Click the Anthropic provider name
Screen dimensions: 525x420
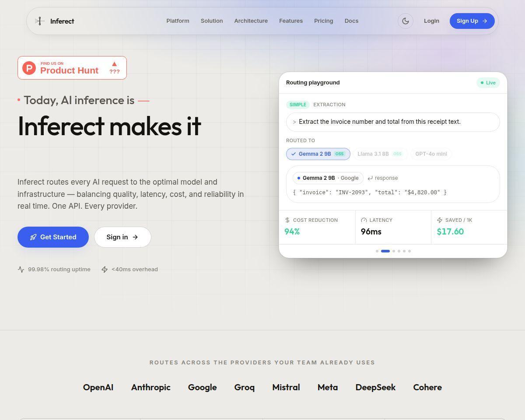point(151,387)
